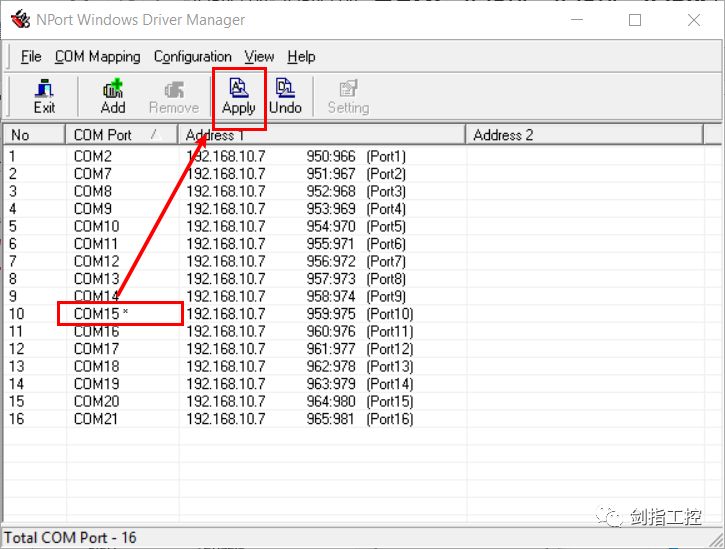Click the NPort app icon in title bar
The width and height of the screenshot is (725, 549).
[x=20, y=19]
